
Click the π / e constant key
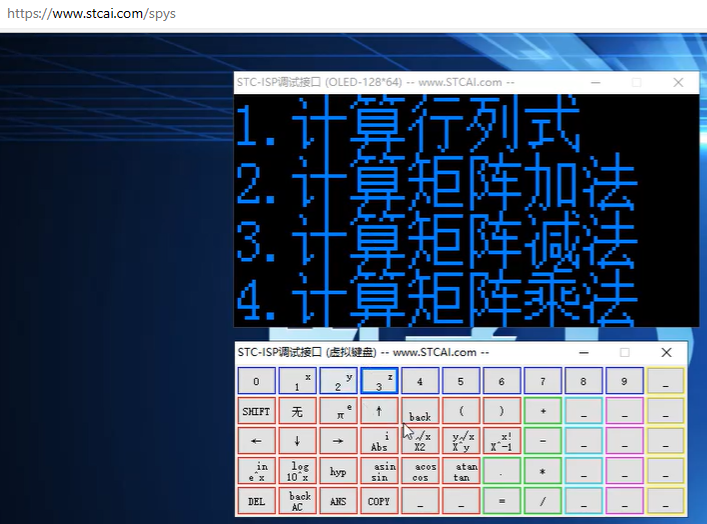point(338,411)
